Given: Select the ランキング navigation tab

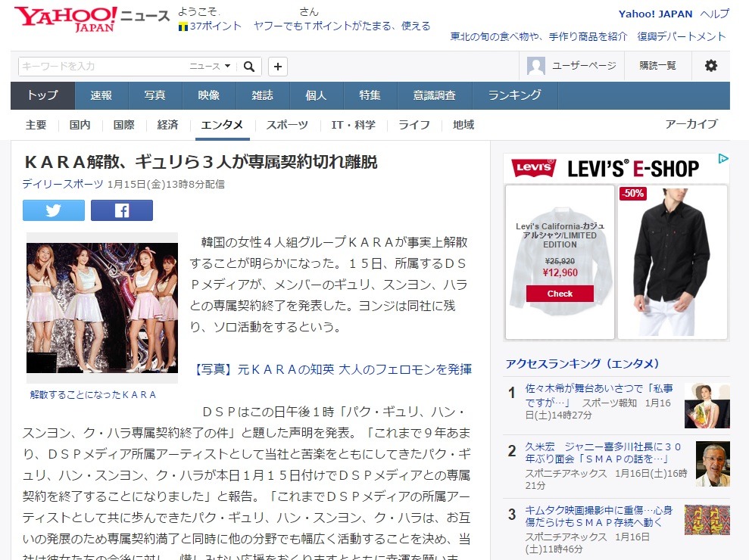Looking at the screenshot, I should (515, 95).
